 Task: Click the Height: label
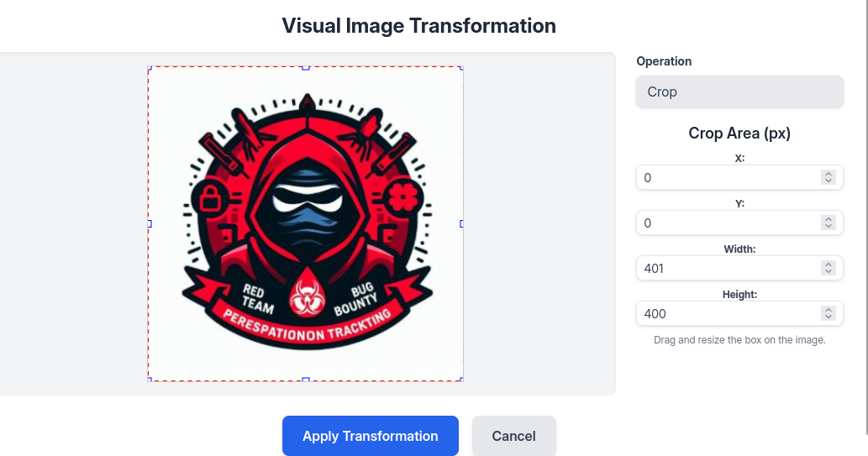[x=739, y=295]
